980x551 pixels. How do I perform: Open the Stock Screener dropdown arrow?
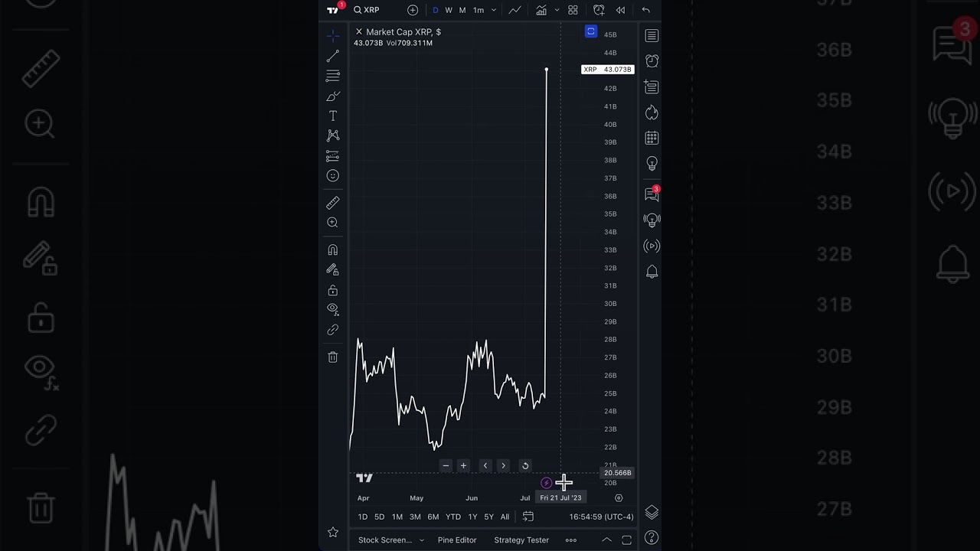tap(422, 540)
